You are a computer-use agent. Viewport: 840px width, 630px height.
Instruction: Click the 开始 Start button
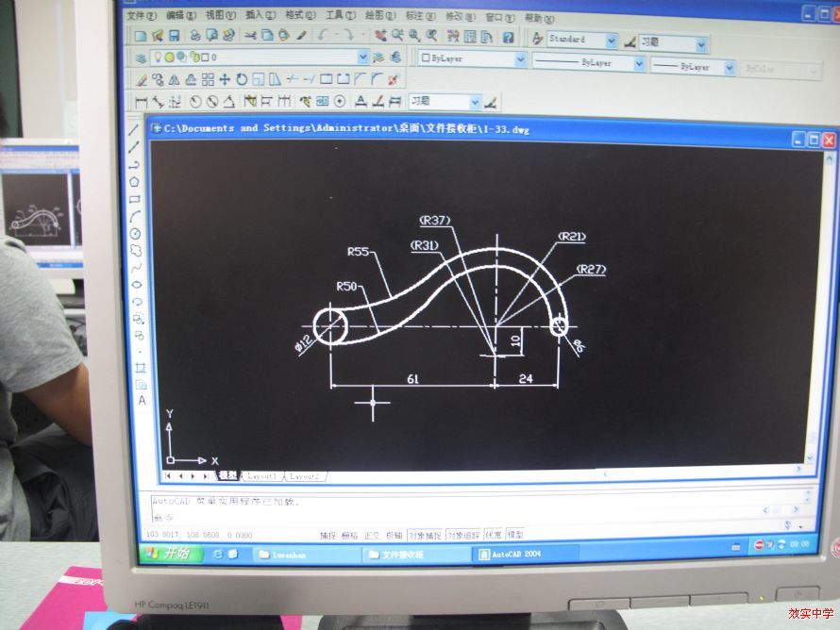(172, 553)
